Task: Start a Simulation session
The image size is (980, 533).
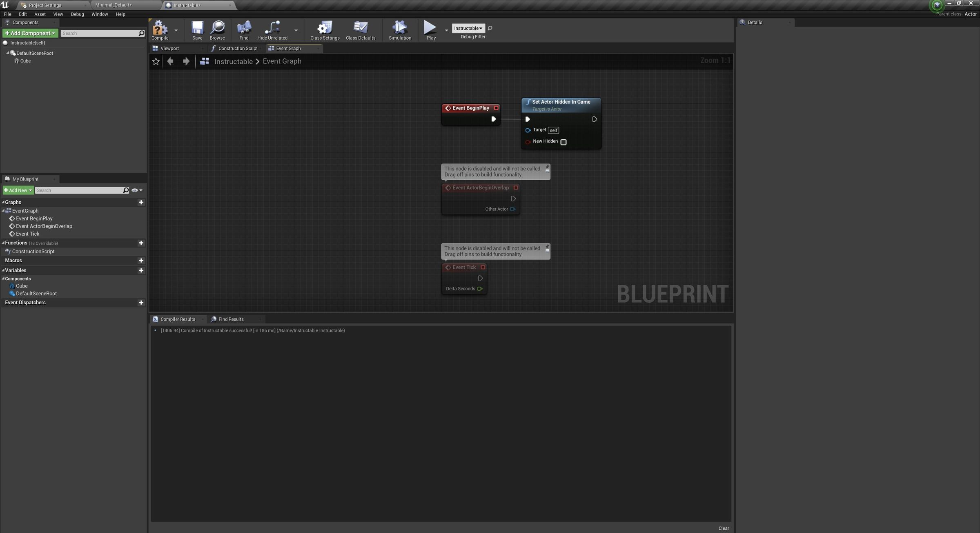Action: pos(400,30)
